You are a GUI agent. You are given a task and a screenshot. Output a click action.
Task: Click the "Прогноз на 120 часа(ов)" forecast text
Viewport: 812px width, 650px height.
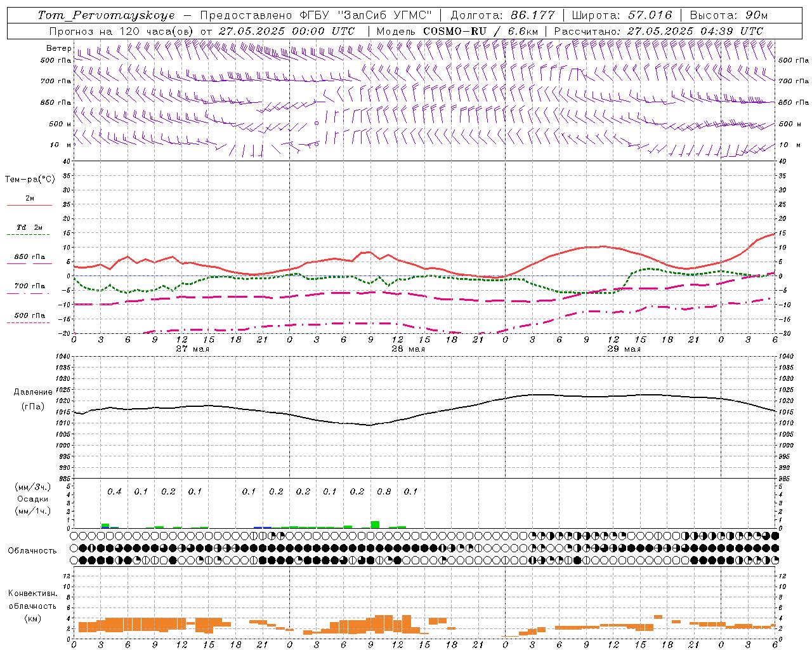[x=122, y=31]
